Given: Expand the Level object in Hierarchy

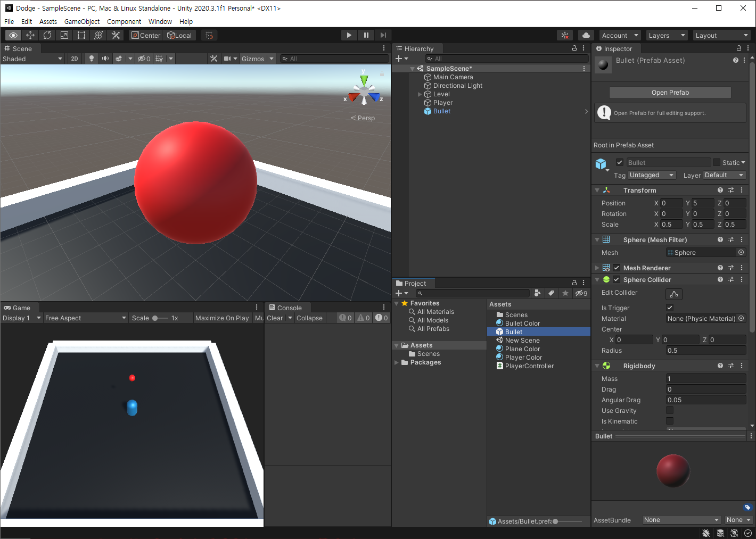Looking at the screenshot, I should (x=420, y=94).
